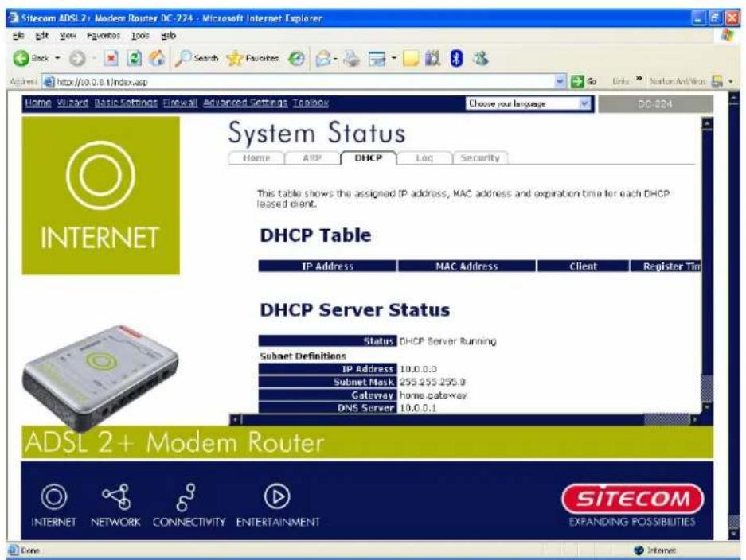Click the Messenger toolbar icon
746x560 pixels.
pos(480,59)
